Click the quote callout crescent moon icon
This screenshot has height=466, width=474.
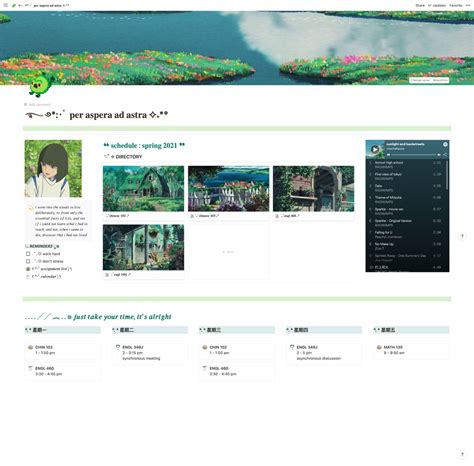tap(30, 208)
